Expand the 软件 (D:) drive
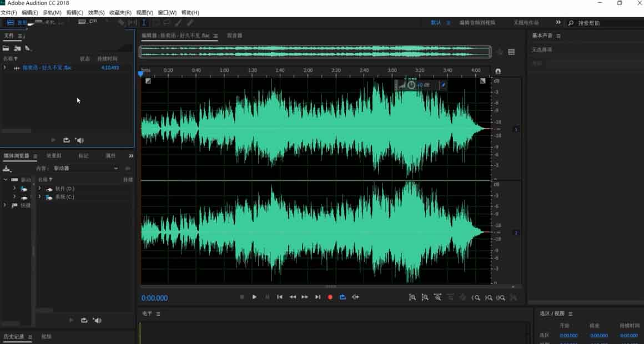The height and width of the screenshot is (344, 644). tap(40, 189)
